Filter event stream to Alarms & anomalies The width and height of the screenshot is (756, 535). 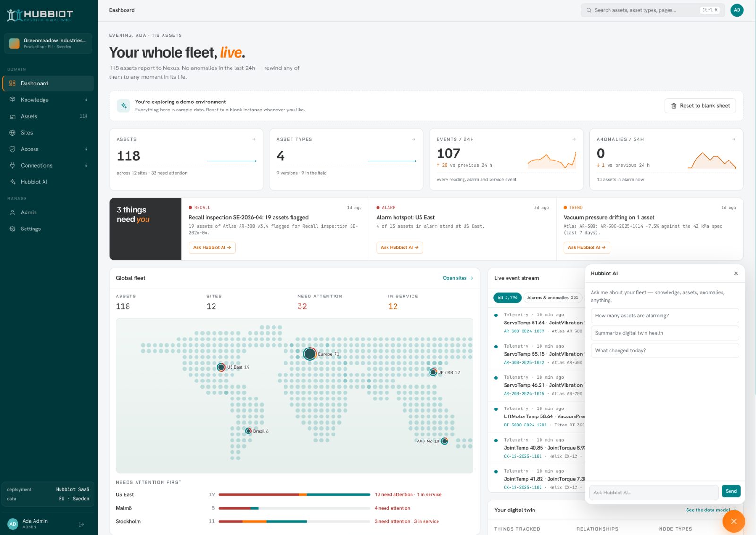(553, 298)
